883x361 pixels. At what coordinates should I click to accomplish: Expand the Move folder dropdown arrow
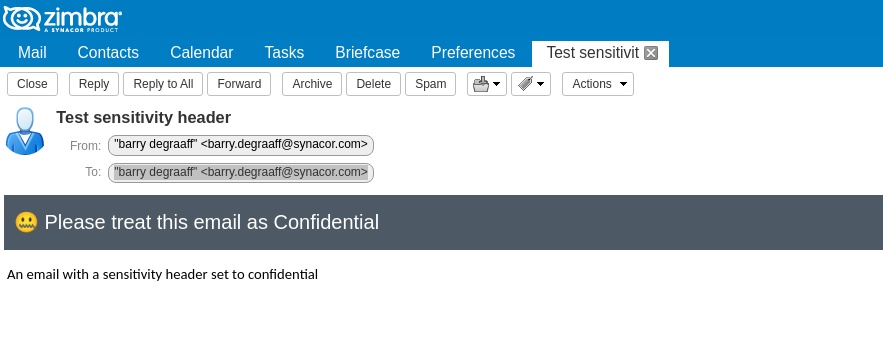point(497,84)
